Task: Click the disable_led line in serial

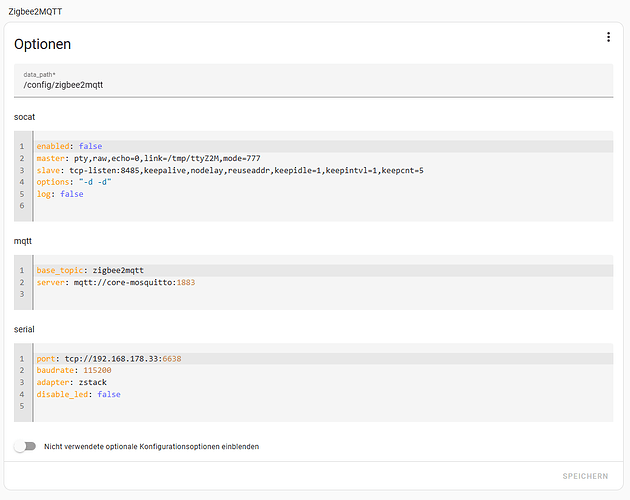Action: (x=78, y=394)
